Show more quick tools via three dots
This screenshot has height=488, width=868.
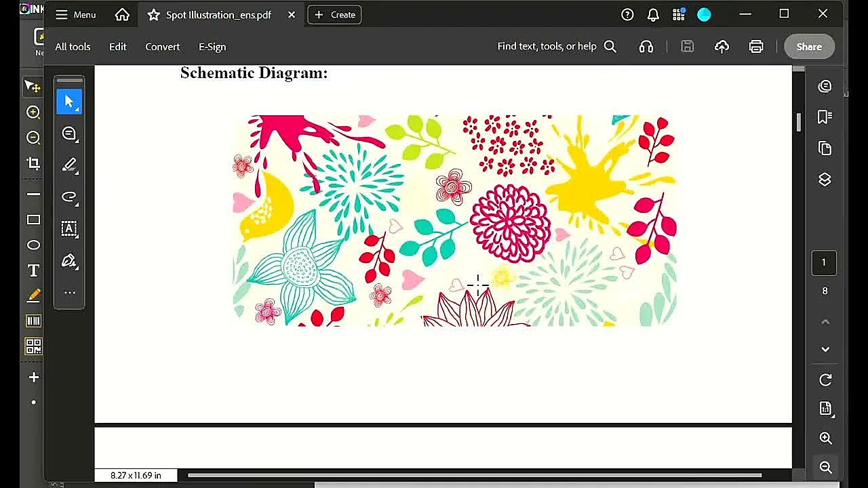tap(69, 293)
